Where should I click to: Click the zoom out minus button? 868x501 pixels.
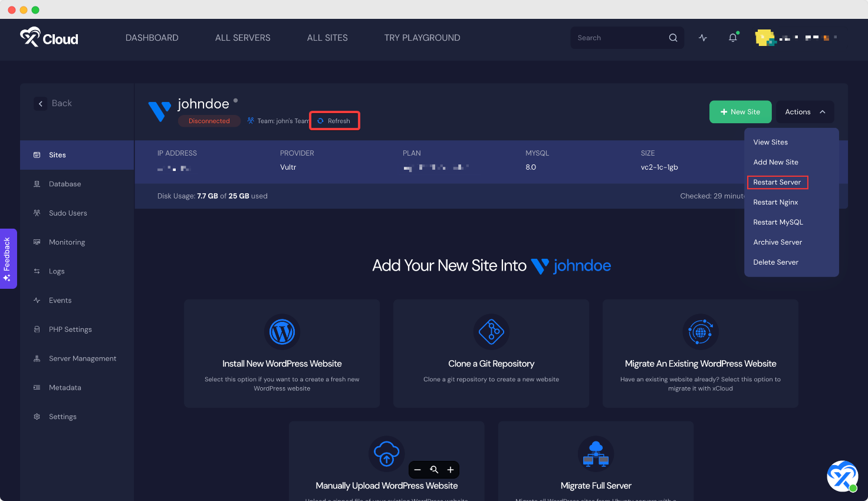[x=417, y=470]
